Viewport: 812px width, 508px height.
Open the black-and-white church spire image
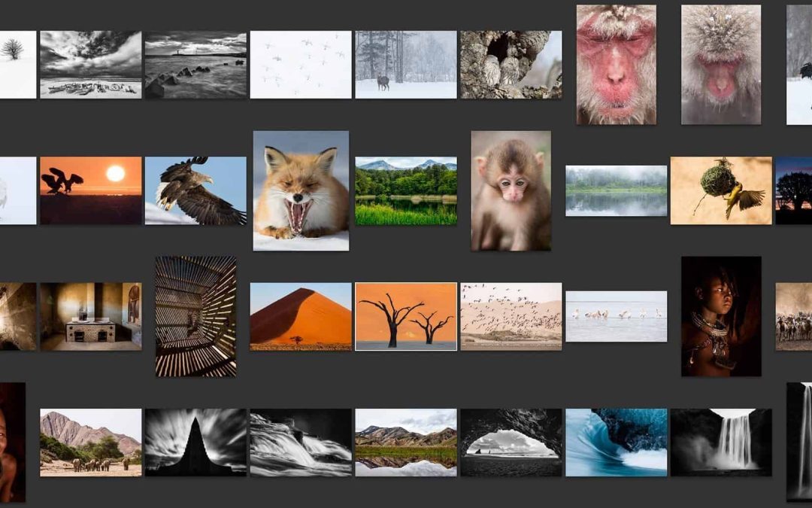tap(195, 442)
